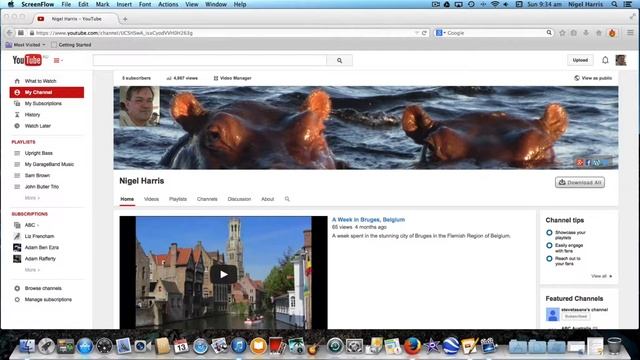Open Finder from the Dock

[27, 346]
